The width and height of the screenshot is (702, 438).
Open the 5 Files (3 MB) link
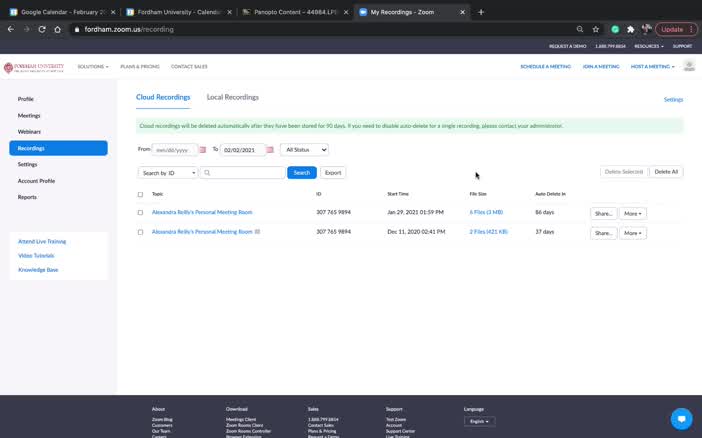click(486, 213)
